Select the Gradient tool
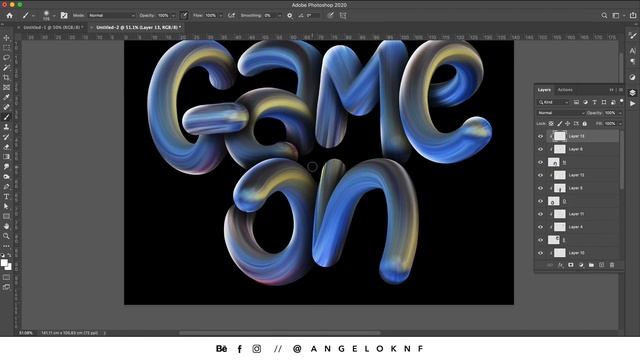Viewport: 640px width, 360px height. 6,157
